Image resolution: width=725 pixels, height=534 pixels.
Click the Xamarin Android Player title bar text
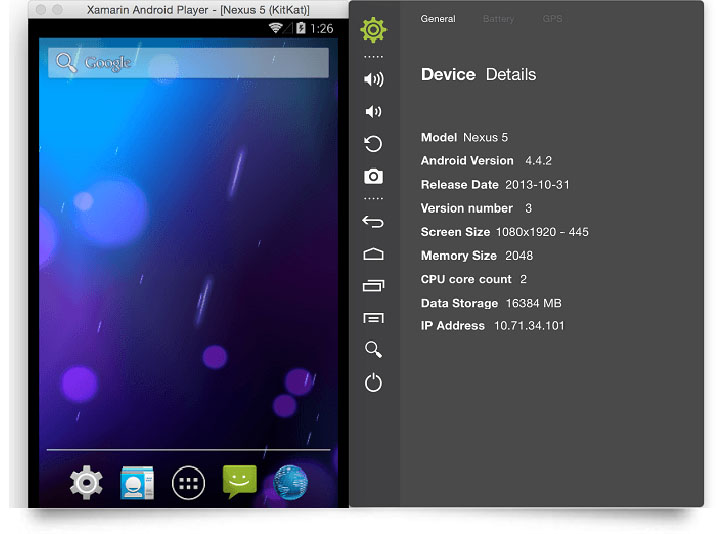tap(198, 10)
